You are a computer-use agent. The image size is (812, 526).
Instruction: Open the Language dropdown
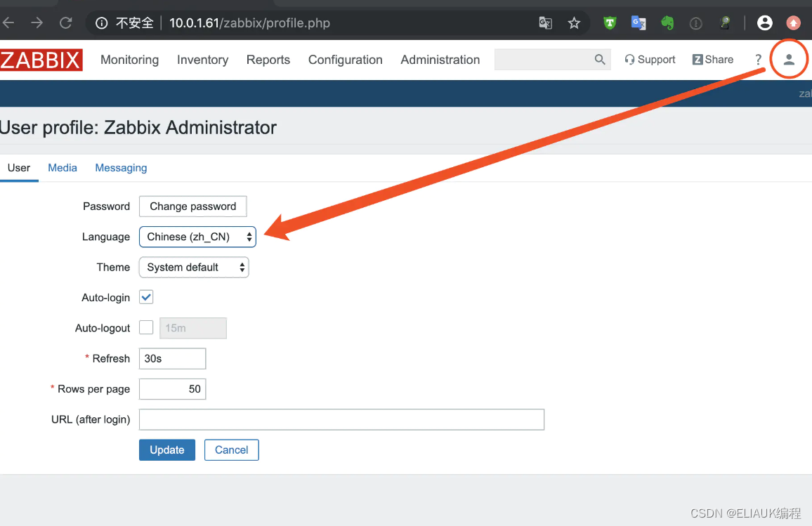(197, 237)
